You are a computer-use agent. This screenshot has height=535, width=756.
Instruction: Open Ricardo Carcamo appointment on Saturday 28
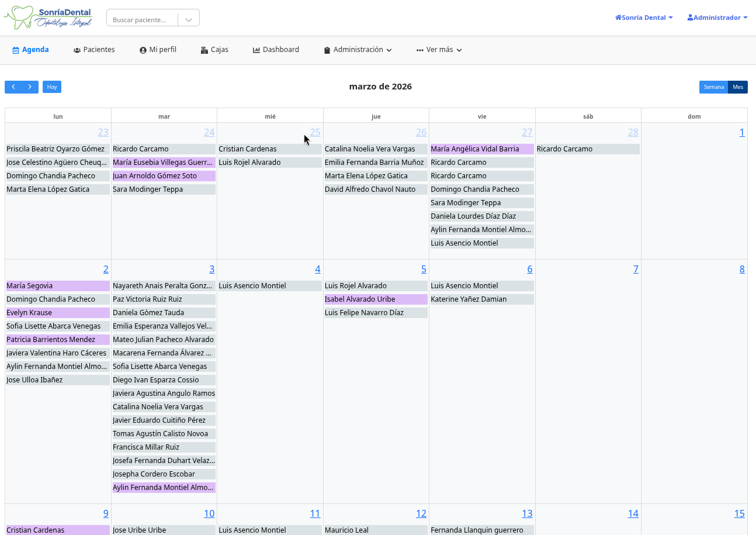(588, 149)
